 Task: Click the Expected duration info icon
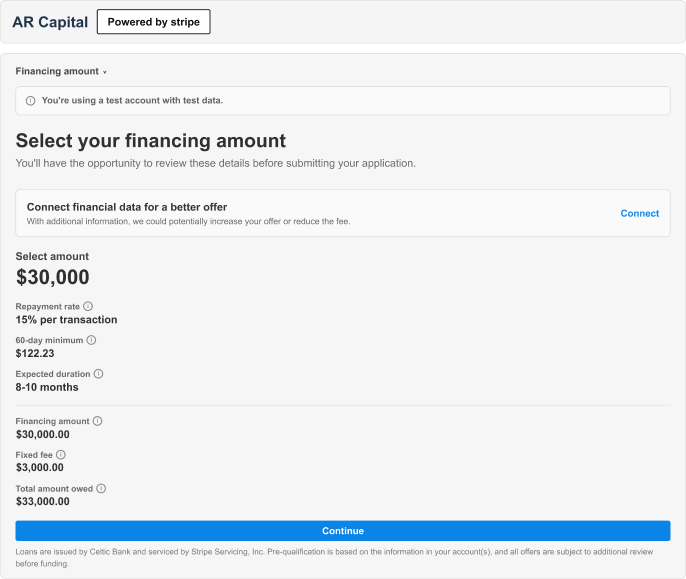(x=98, y=374)
